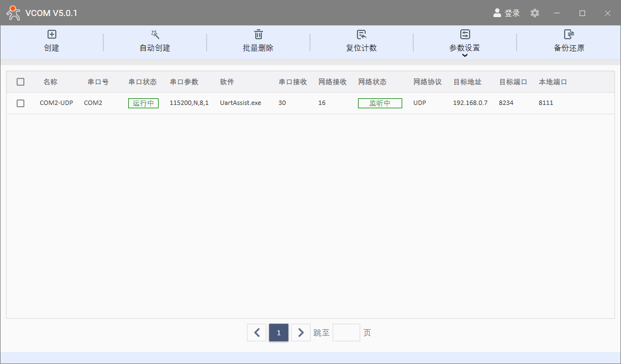Click the 跳至 page number input field
The width and height of the screenshot is (621, 364).
tap(346, 333)
